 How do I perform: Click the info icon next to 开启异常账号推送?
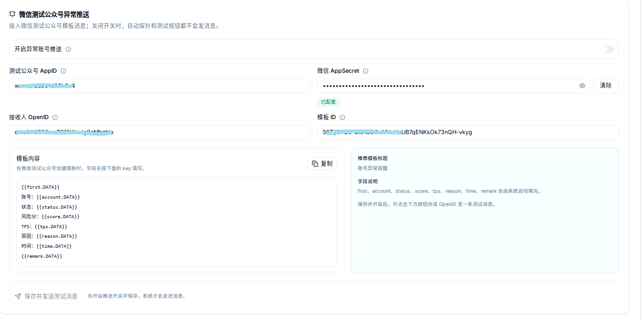point(68,49)
